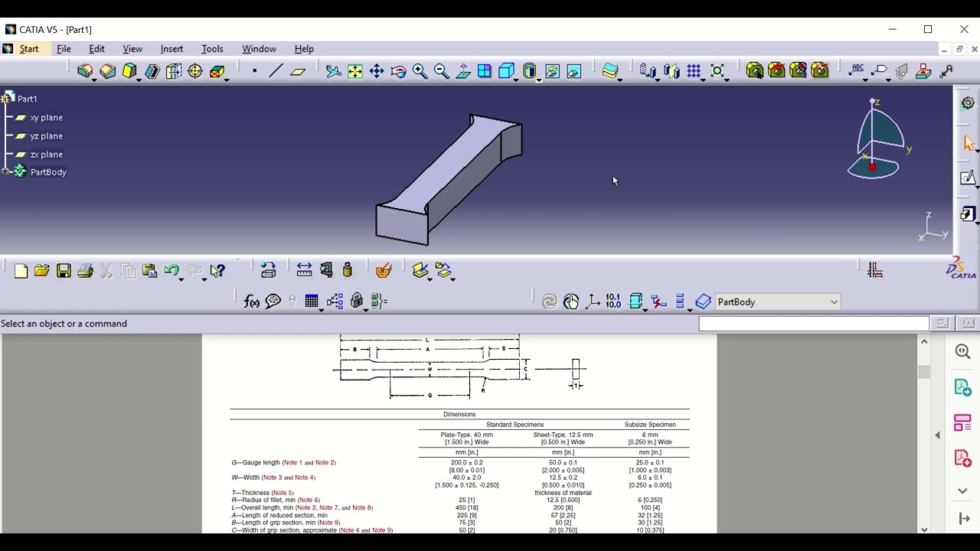The height and width of the screenshot is (551, 980).
Task: Create a Plane from the toolbar
Action: [x=298, y=71]
